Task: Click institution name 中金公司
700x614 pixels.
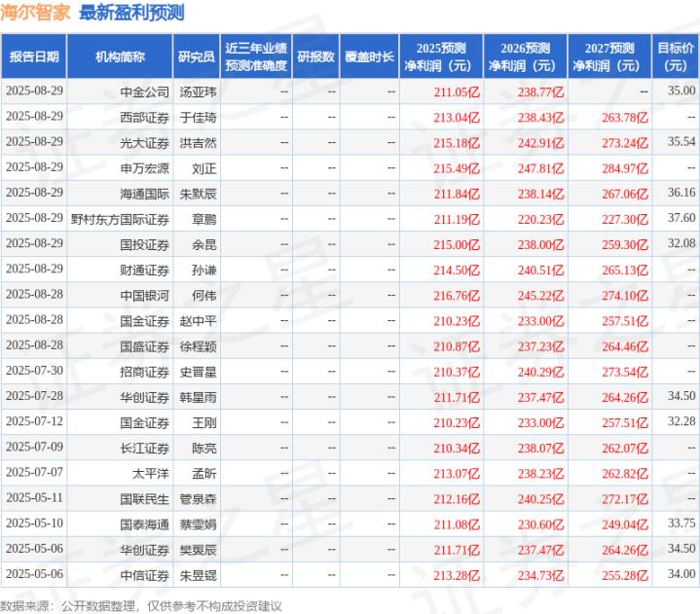Action: [145, 91]
